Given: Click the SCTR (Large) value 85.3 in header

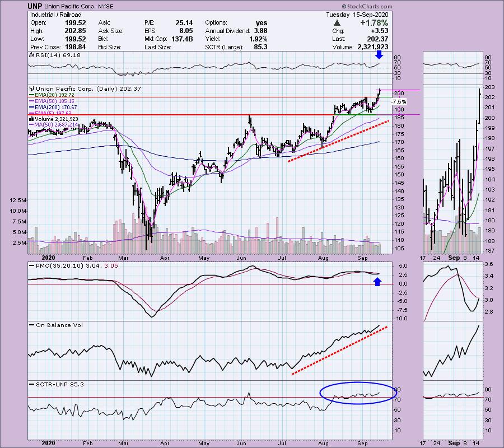Looking at the screenshot, I should tap(260, 47).
